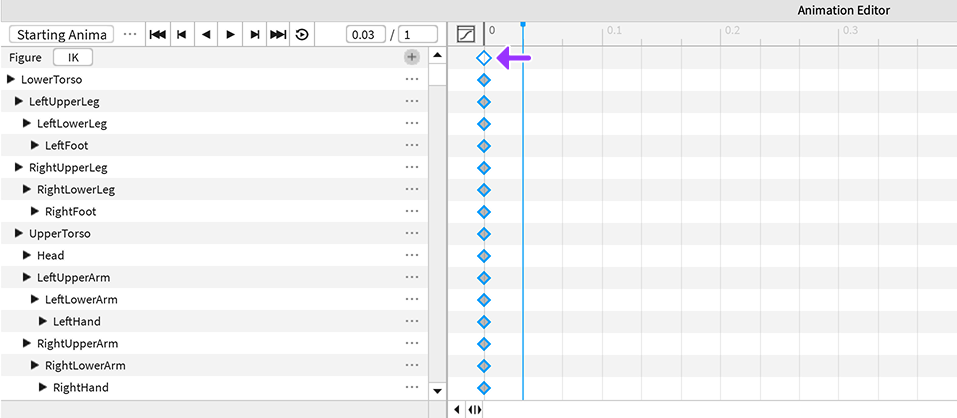Viewport: 957px width, 418px height.
Task: Open UpperTorso track options menu
Action: click(412, 233)
